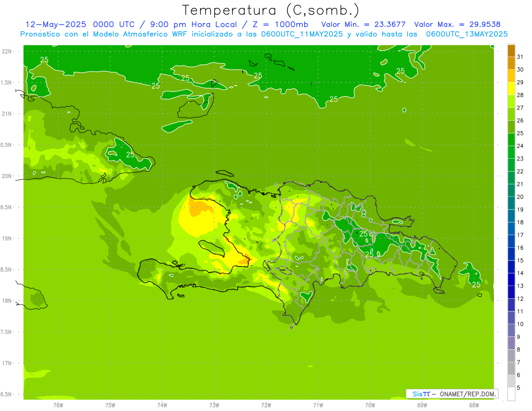Click the yellow legend band between 28 and 29
This screenshot has width=532, height=411.
pos(511,89)
